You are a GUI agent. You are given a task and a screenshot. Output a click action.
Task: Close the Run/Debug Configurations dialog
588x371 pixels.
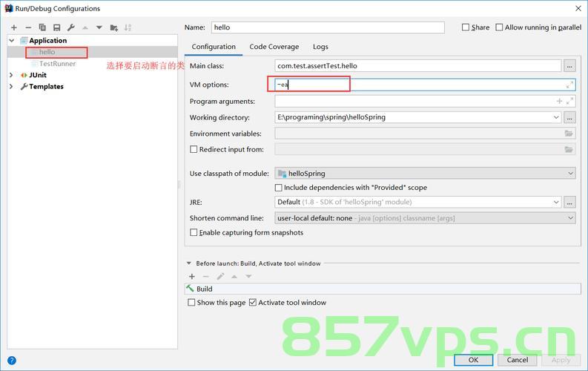tap(578, 8)
